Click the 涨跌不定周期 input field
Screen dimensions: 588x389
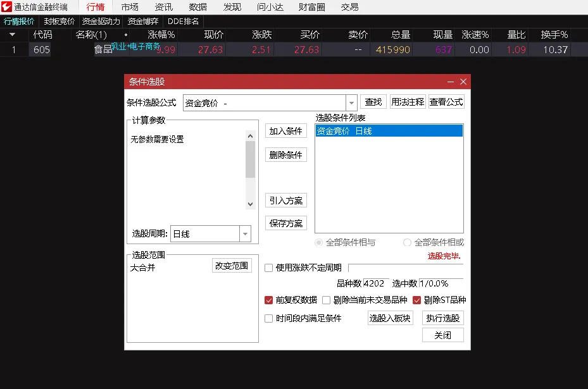[406, 268]
